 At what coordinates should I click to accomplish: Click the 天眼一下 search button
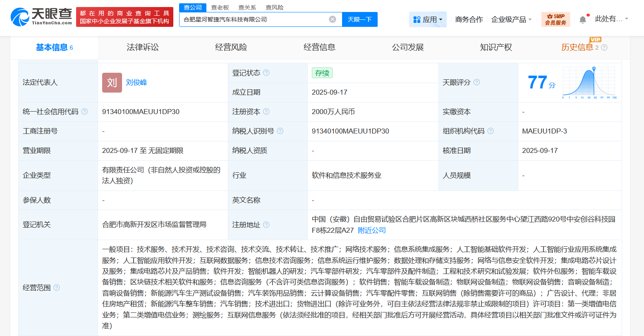[359, 19]
